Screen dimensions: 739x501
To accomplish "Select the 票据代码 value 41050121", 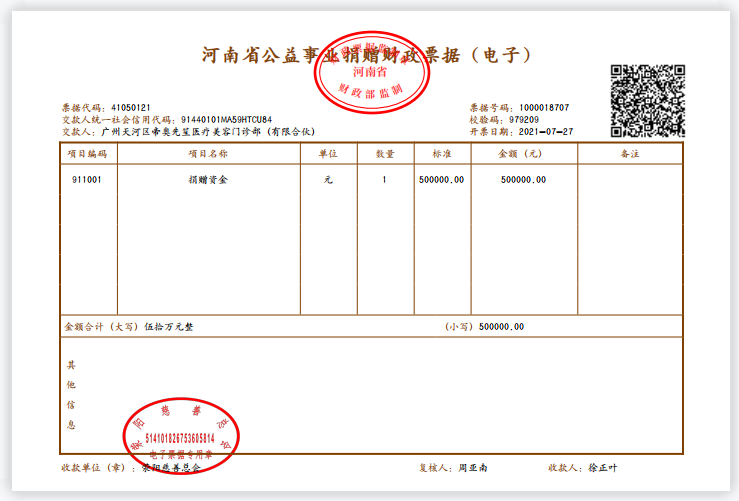I will point(131,108).
